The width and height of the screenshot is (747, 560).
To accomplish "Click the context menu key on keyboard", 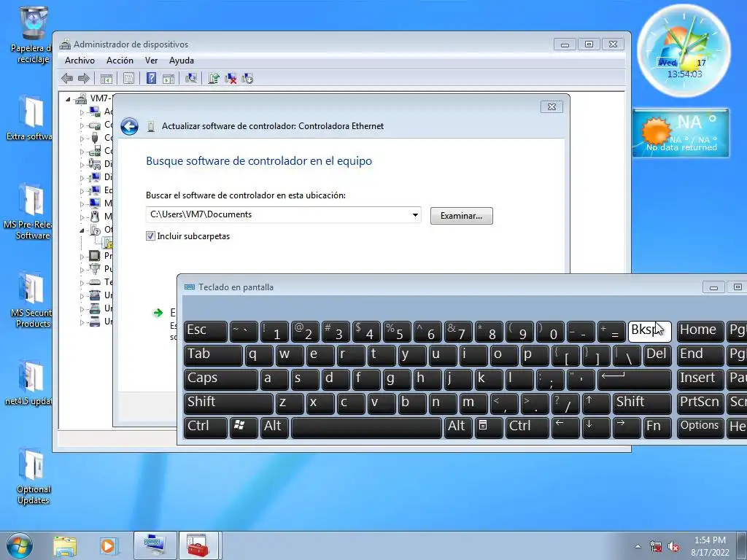I will click(x=488, y=426).
